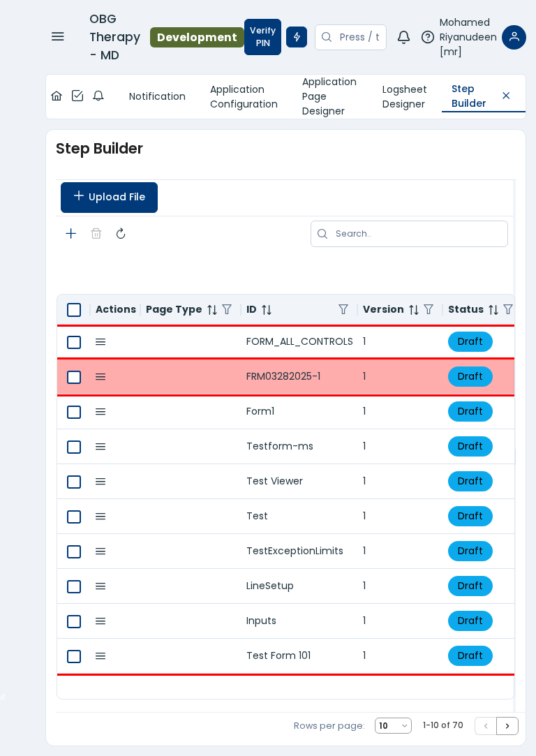
Task: Click the refresh icon above table
Action: pos(121,234)
